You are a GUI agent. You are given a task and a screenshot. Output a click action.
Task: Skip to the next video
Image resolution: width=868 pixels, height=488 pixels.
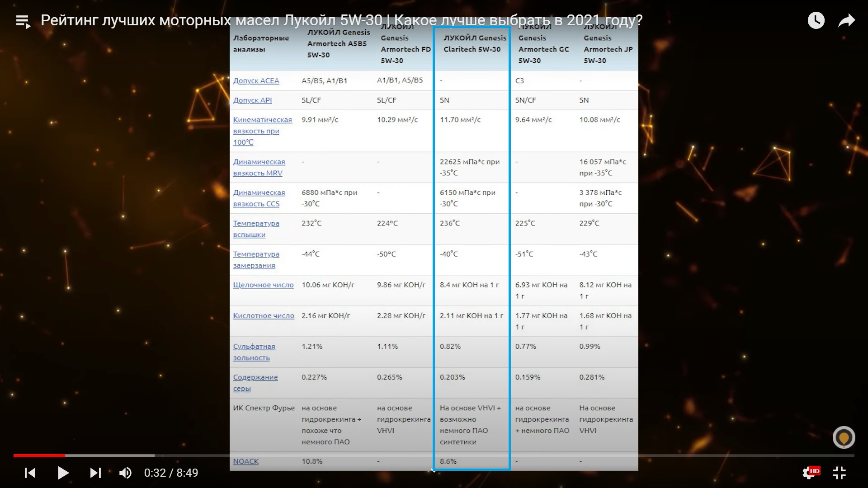(95, 473)
